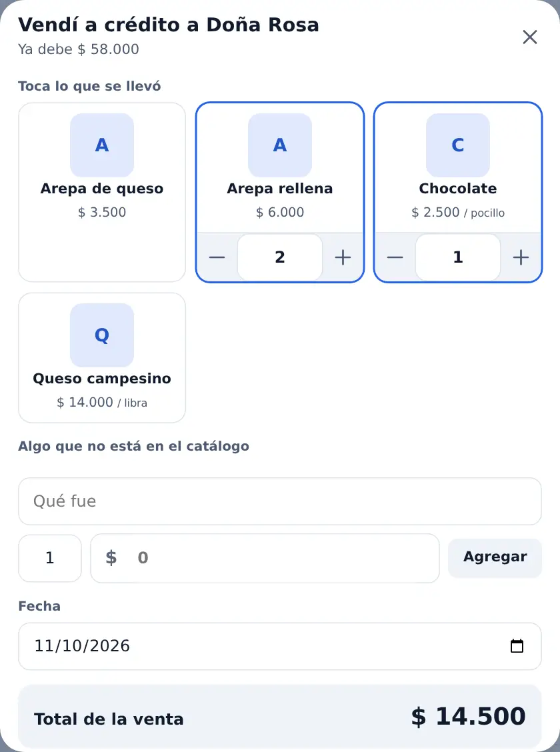560x752 pixels.
Task: Click the Agregar button
Action: coord(495,558)
